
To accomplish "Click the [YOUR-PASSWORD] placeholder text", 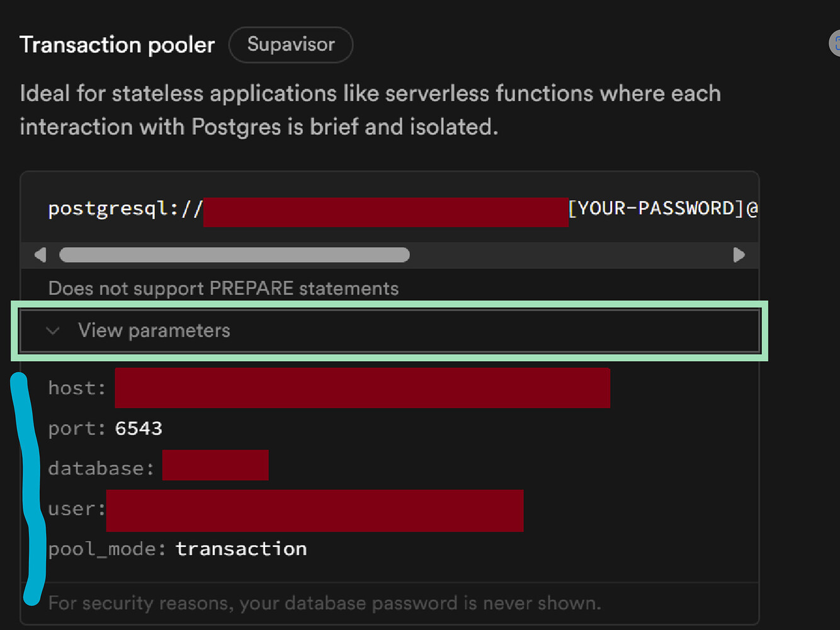I will tap(659, 208).
